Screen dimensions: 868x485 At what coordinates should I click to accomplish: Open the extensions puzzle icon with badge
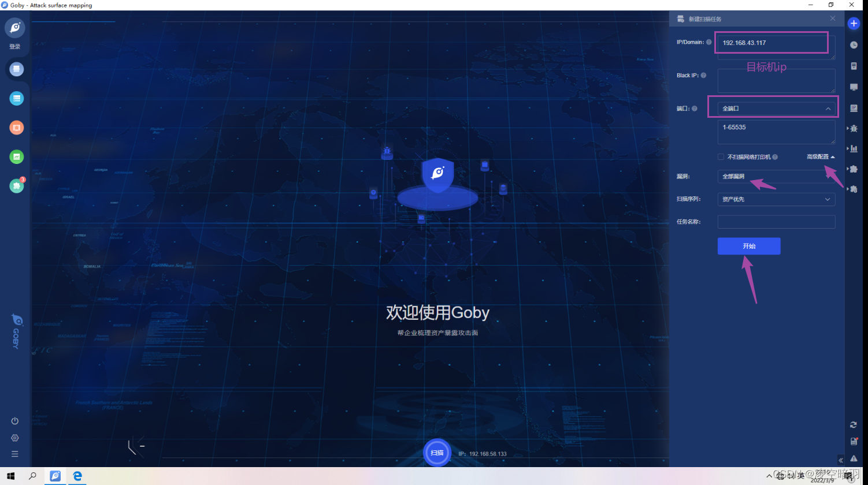[x=17, y=185]
